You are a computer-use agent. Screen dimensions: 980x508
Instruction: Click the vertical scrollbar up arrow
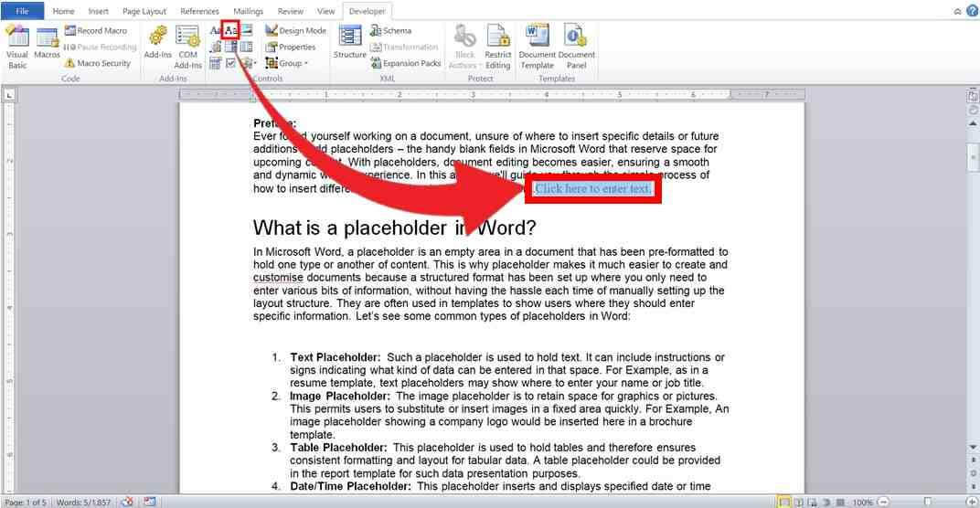(973, 123)
